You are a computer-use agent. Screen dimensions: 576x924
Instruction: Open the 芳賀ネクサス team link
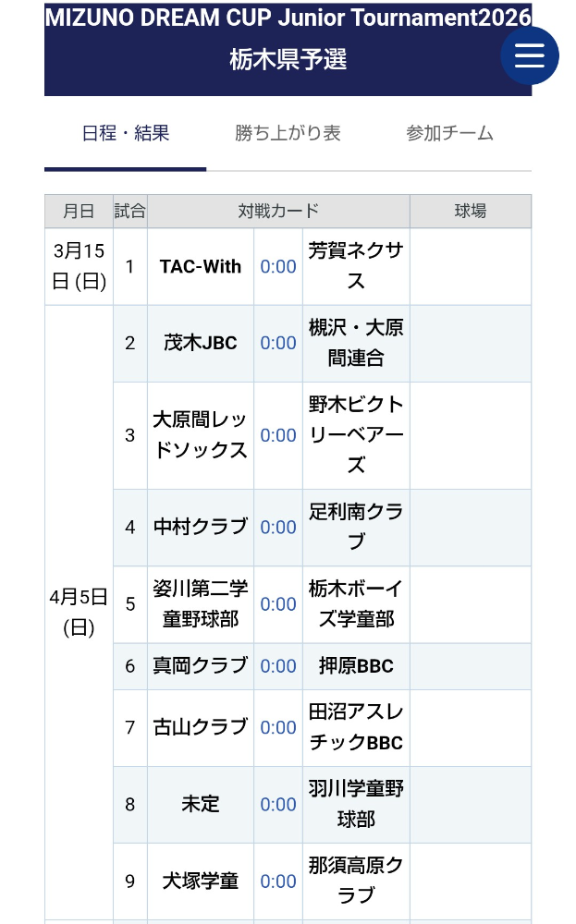point(356,266)
